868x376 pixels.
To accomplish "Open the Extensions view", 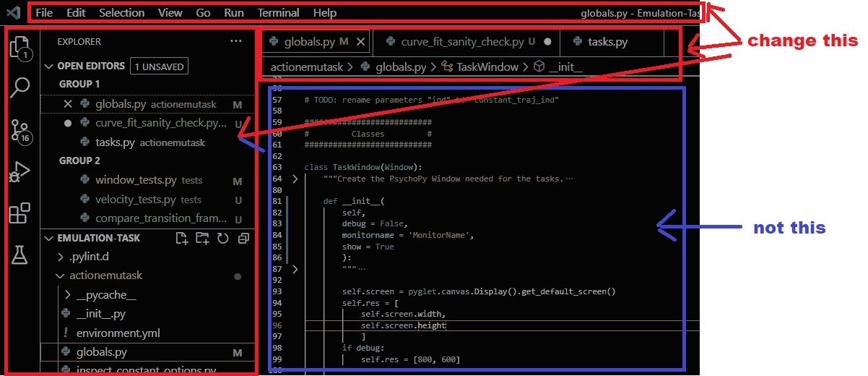I will 19,213.
